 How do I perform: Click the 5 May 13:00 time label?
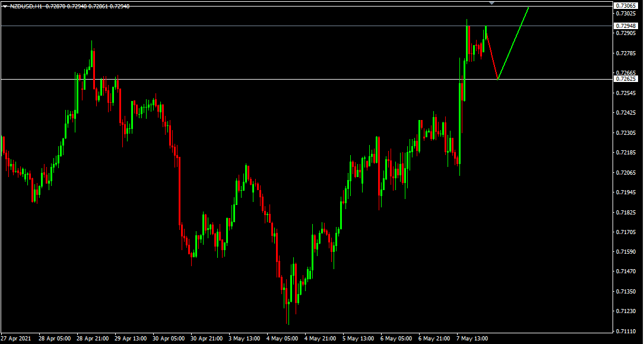(359, 339)
